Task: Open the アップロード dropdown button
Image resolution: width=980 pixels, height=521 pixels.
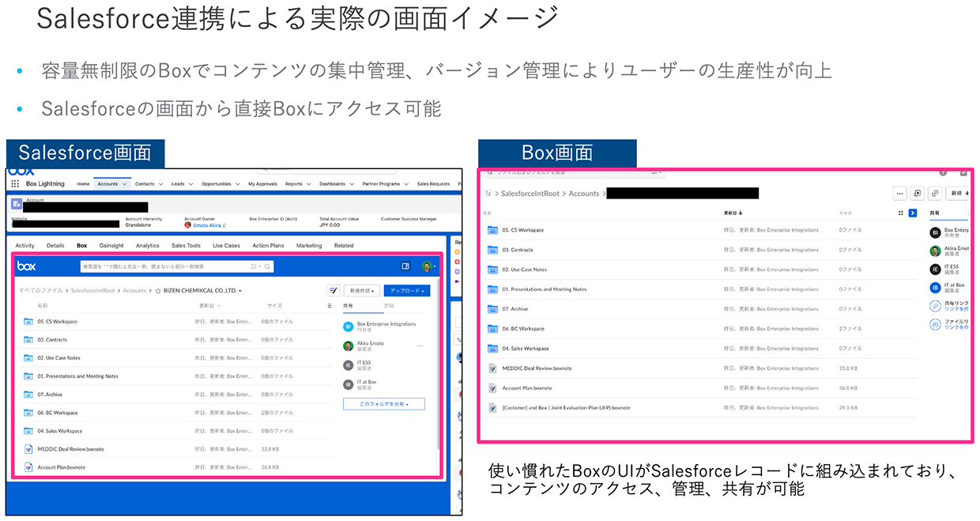Action: pyautogui.click(x=407, y=291)
